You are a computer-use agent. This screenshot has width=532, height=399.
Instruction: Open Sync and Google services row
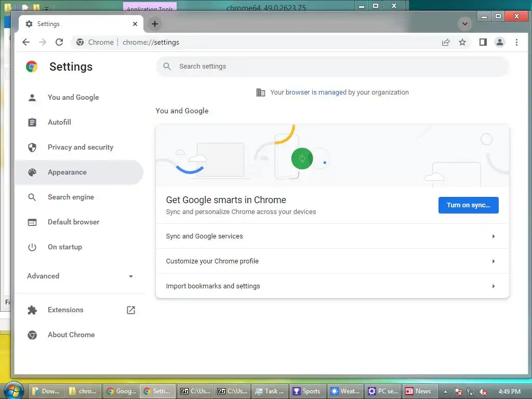[332, 236]
